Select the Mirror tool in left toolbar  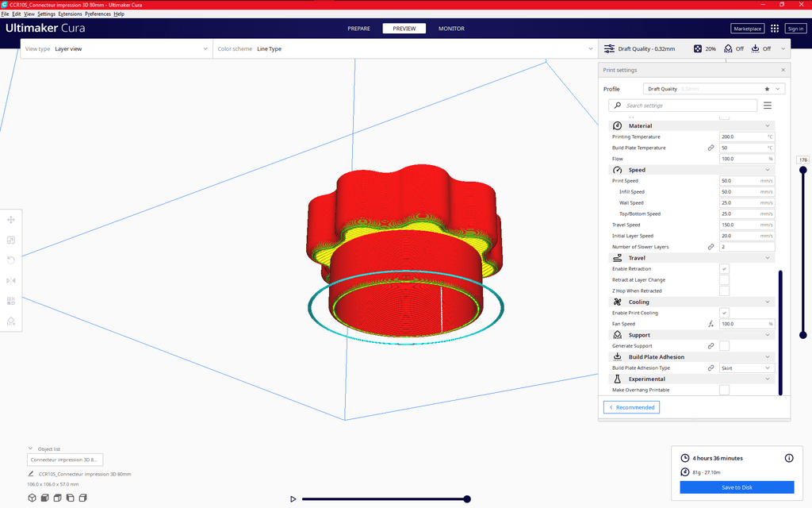coord(11,280)
